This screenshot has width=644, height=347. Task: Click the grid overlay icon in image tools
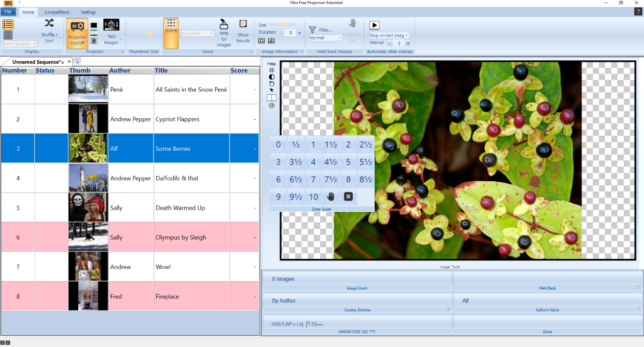tap(271, 70)
